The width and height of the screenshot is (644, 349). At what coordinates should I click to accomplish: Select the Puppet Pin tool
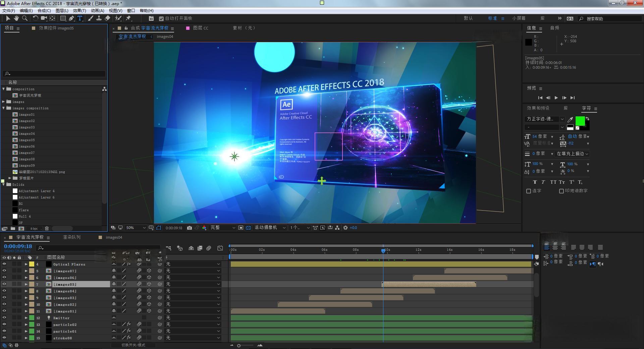[128, 18]
